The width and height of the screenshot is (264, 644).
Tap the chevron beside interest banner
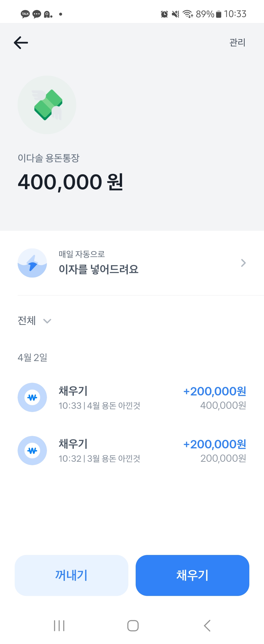(243, 263)
